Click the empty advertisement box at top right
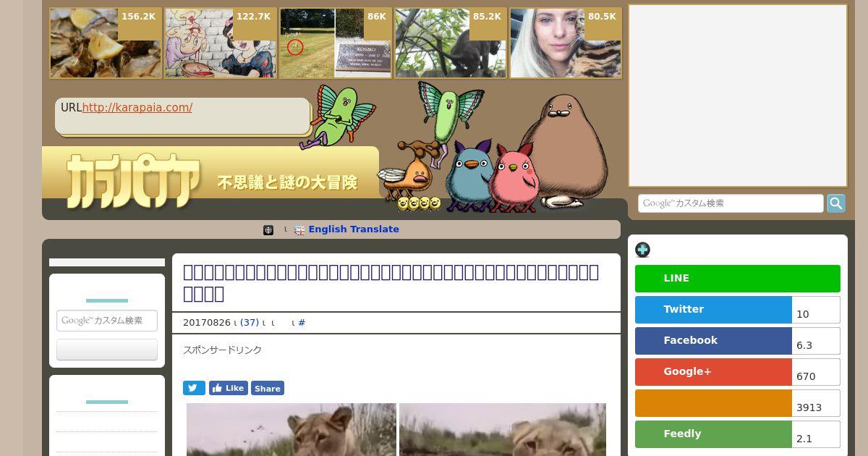868x456 pixels. click(x=738, y=96)
